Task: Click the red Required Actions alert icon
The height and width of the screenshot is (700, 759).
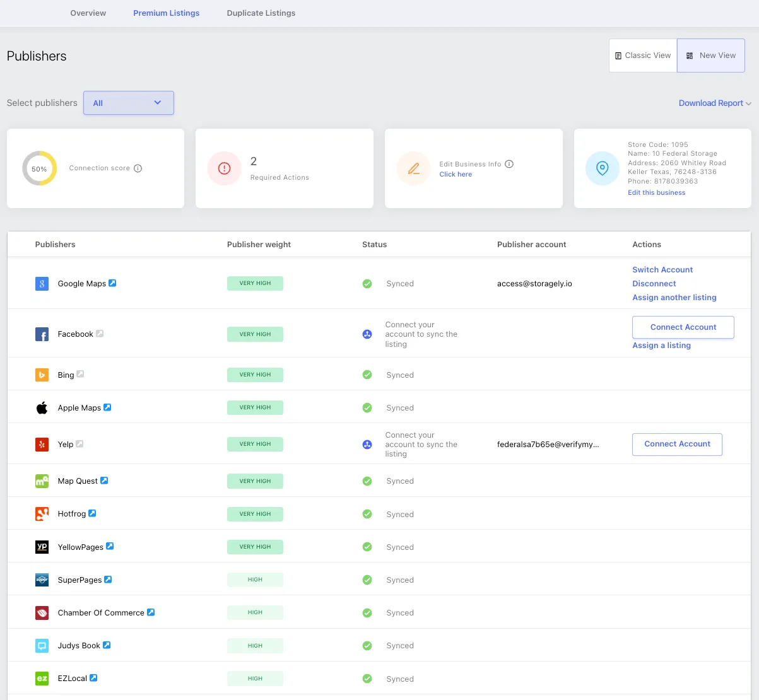Action: pos(224,168)
